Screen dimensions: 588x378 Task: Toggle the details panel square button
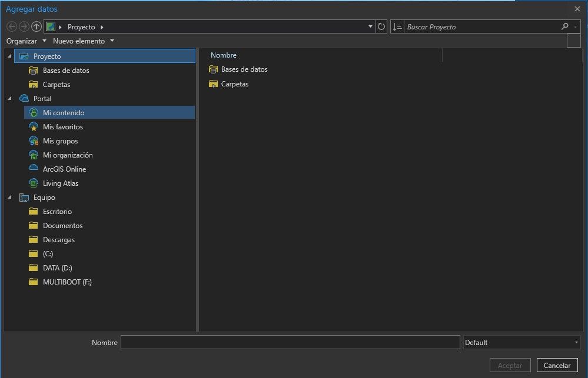tap(573, 41)
